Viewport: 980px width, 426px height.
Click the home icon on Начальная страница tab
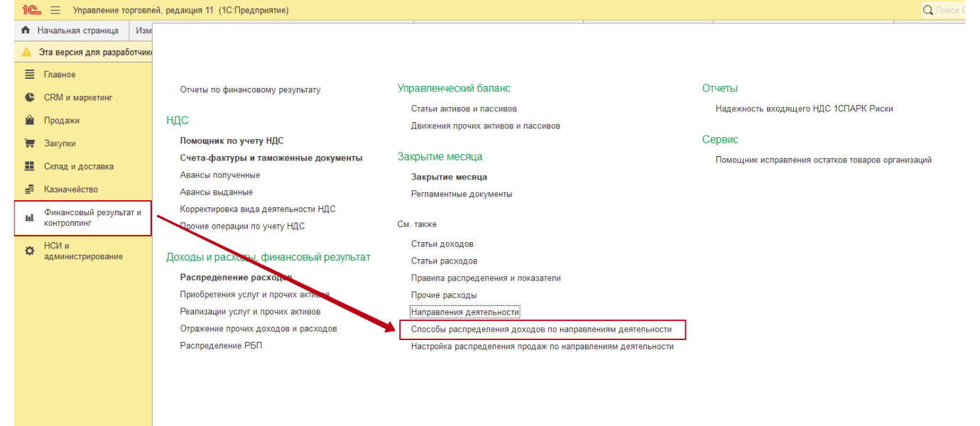[26, 31]
